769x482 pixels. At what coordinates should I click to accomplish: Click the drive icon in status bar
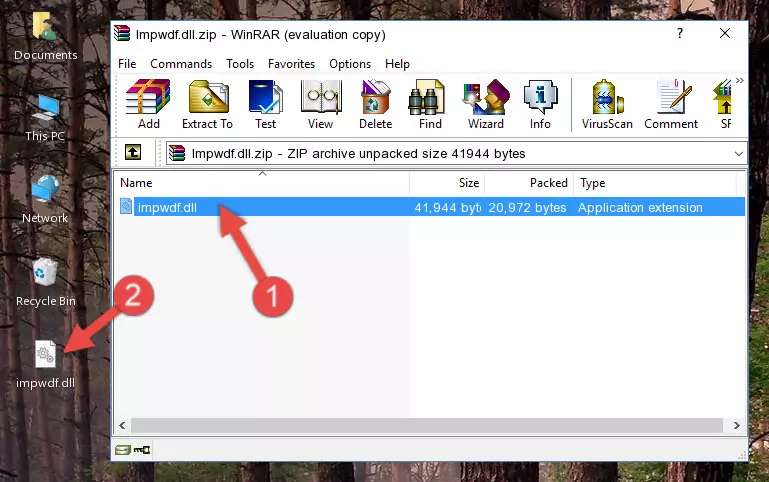123,449
